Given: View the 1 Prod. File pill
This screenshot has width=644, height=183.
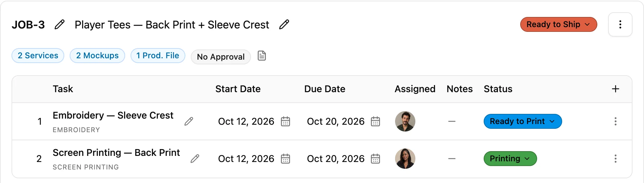Looking at the screenshot, I should [x=158, y=56].
